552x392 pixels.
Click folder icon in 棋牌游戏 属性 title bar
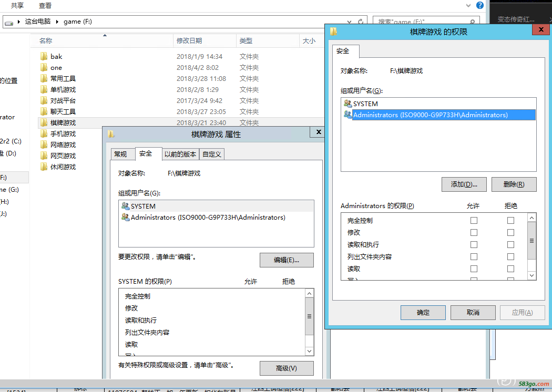111,134
